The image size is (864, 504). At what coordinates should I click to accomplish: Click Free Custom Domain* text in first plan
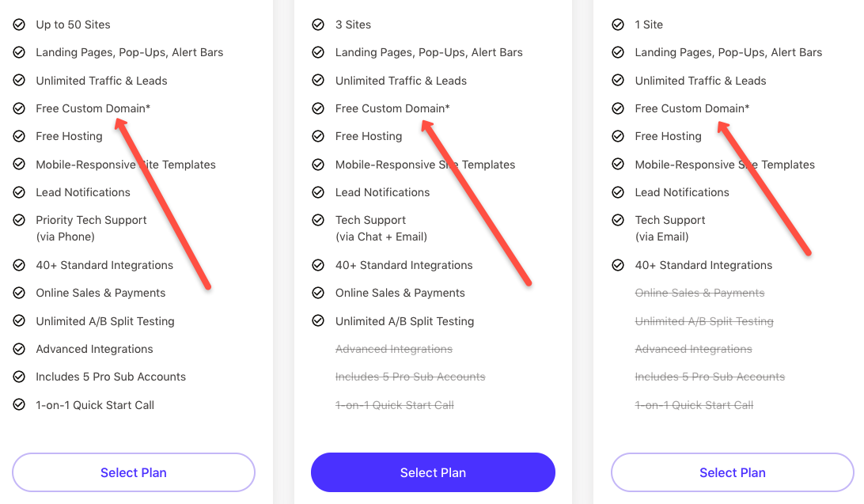coord(93,108)
